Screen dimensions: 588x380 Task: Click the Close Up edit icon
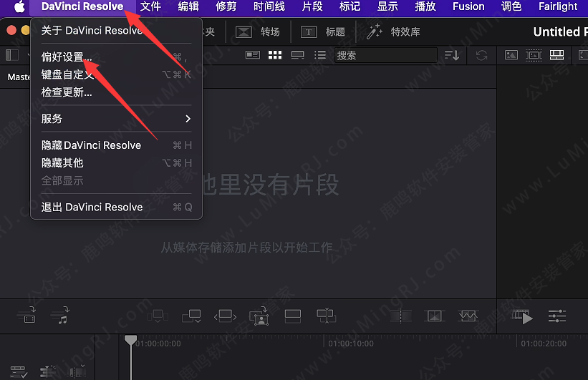[259, 316]
